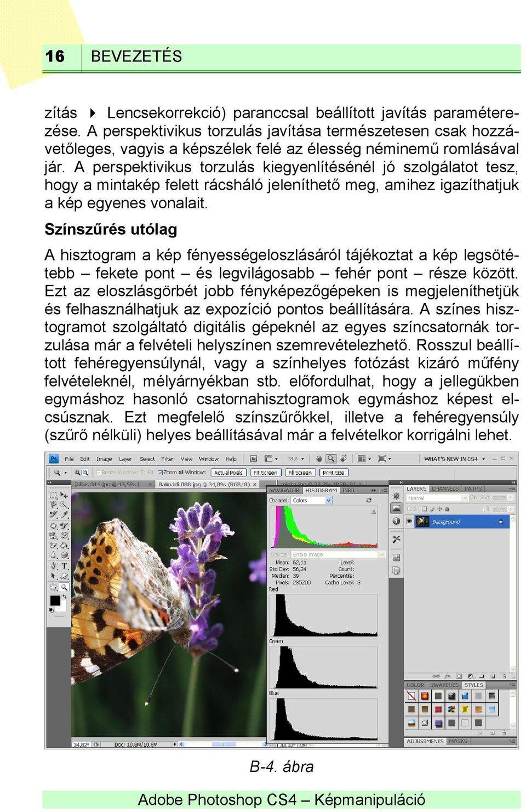Select the Spot Healing Brush tool
Image resolution: width=526 pixels, height=812 pixels.
[x=53, y=526]
